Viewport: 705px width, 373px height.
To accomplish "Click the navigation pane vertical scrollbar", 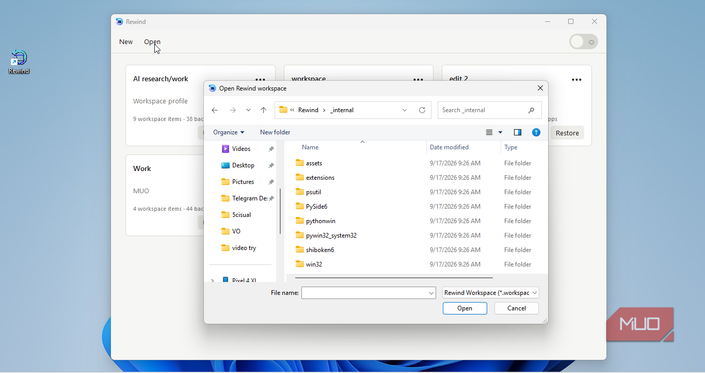I will tap(280, 211).
